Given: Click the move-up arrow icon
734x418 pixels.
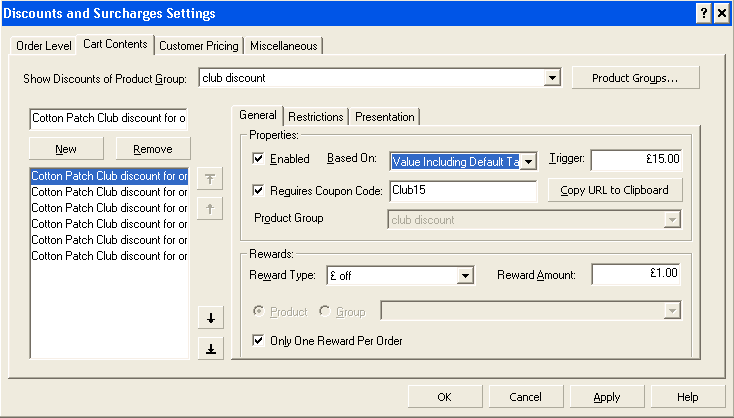Looking at the screenshot, I should coord(211,209).
